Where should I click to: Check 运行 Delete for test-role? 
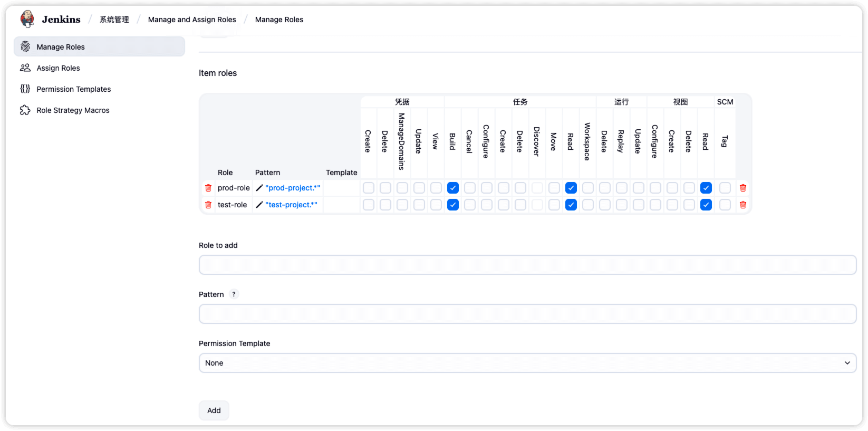[605, 205]
